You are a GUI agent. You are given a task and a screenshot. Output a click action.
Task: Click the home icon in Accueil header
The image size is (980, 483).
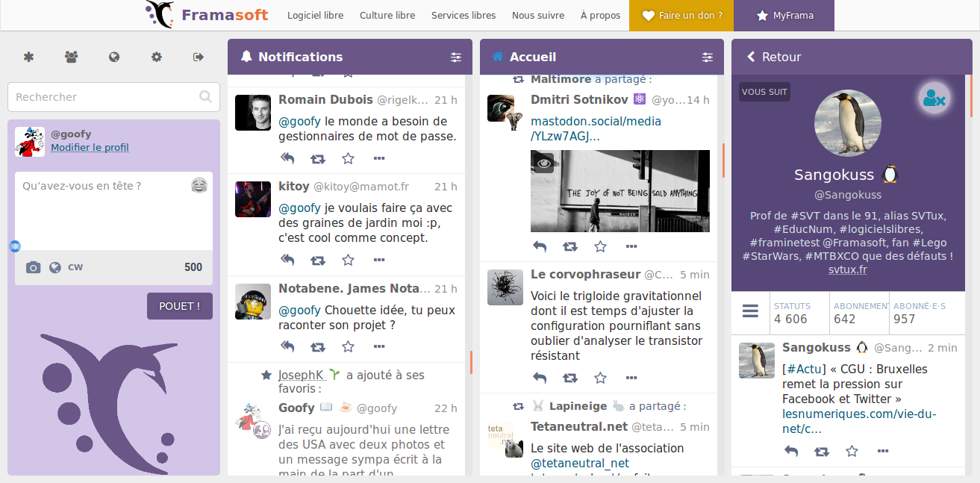tap(498, 57)
